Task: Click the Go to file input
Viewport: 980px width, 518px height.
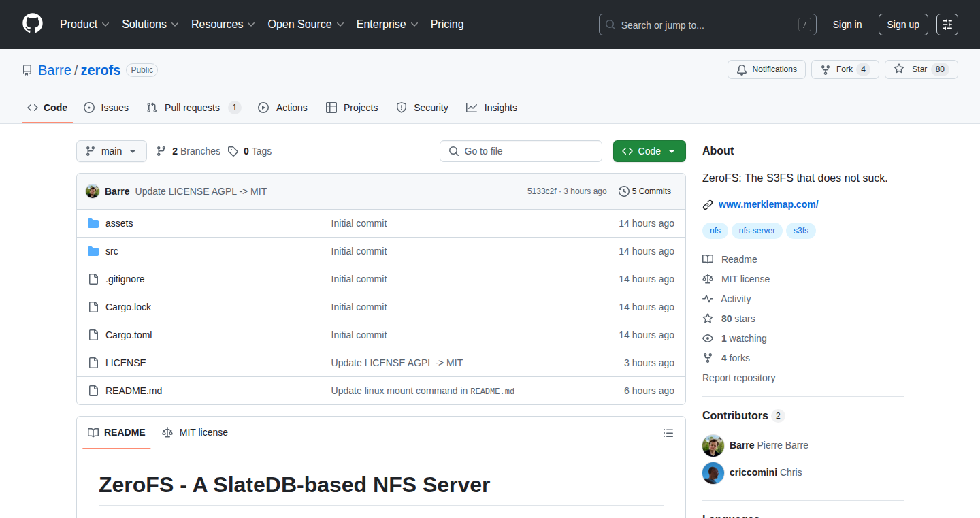Action: (521, 151)
